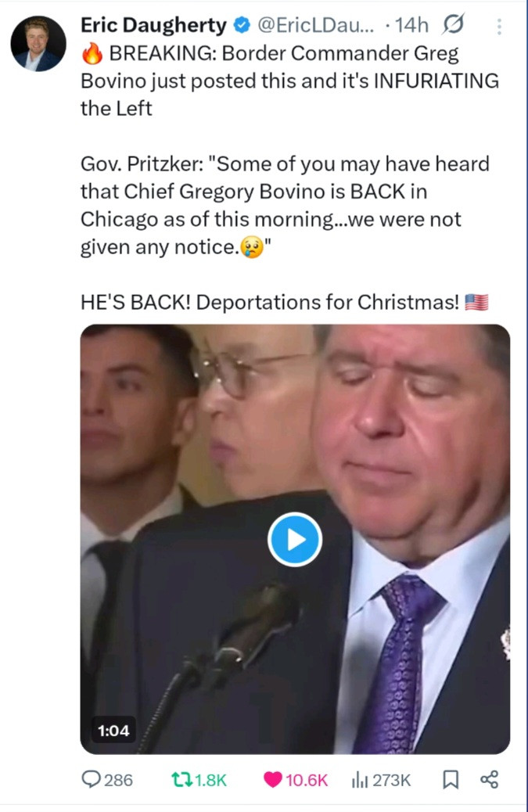Click the 1:04 video duration badge

114,730
